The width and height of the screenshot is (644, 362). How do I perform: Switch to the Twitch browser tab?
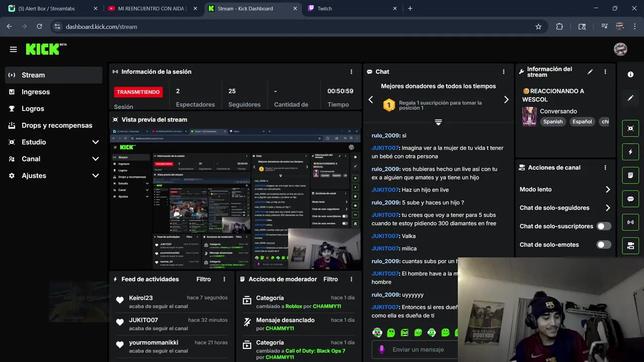click(353, 9)
